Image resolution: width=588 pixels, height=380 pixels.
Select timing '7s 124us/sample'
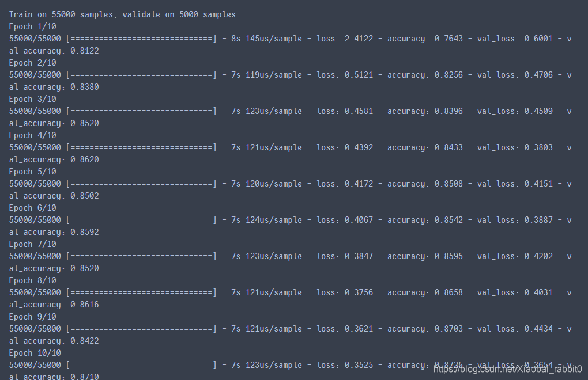click(x=267, y=221)
